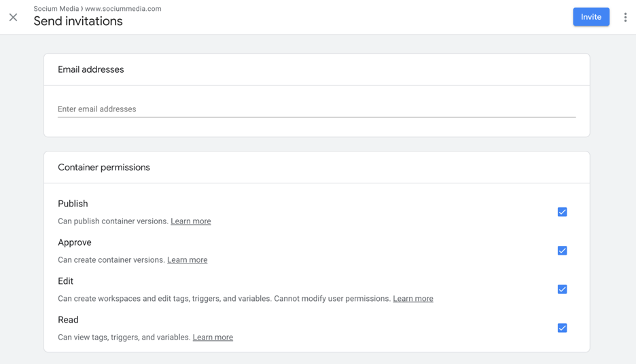Click the Approve permission label
636x364 pixels.
tap(75, 242)
